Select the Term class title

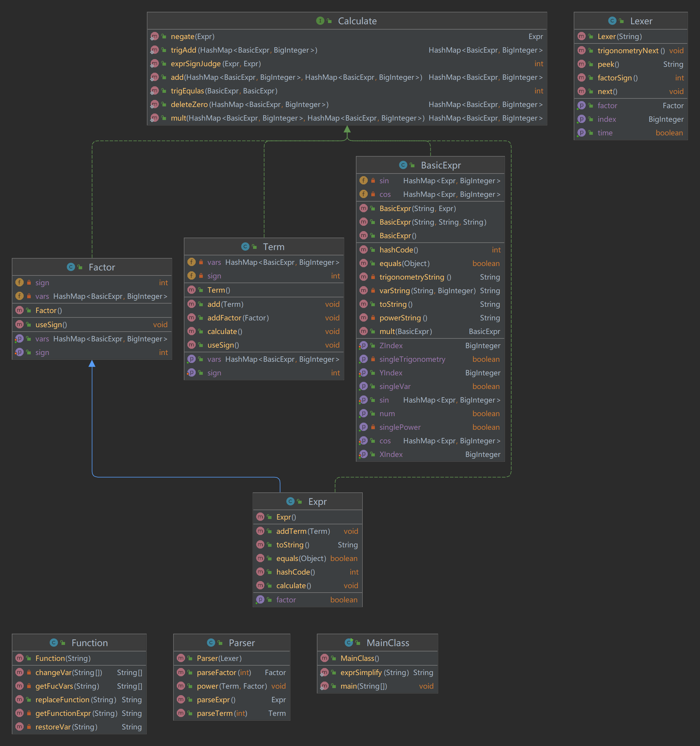click(x=273, y=247)
